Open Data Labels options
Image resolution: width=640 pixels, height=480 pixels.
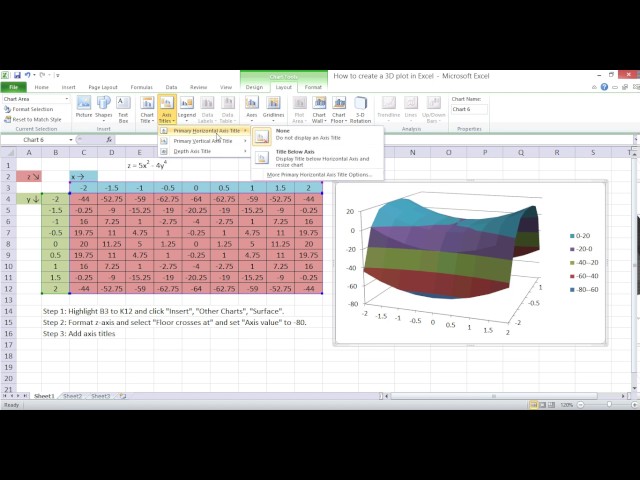[x=207, y=109]
